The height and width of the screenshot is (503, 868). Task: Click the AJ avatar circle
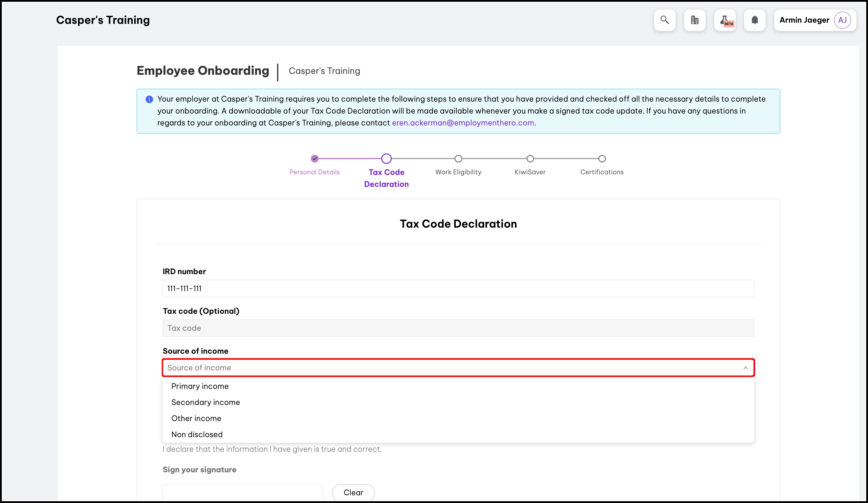[842, 20]
